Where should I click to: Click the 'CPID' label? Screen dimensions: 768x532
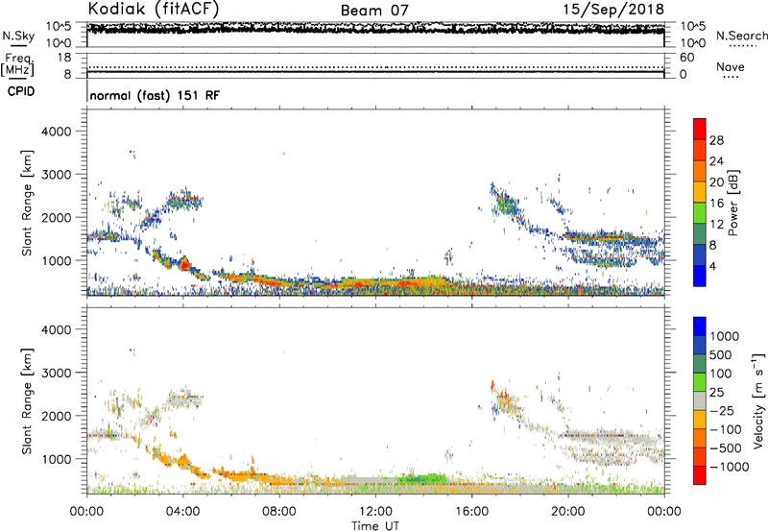(x=21, y=91)
